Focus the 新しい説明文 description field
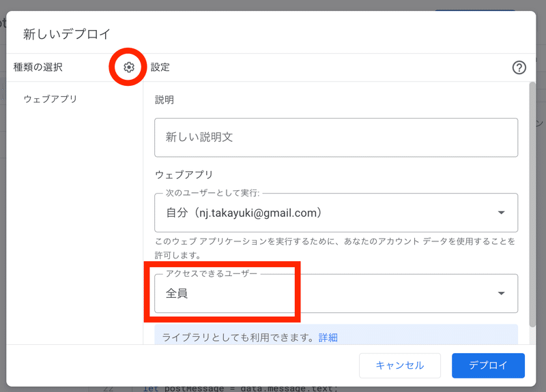The width and height of the screenshot is (546, 392). [336, 138]
